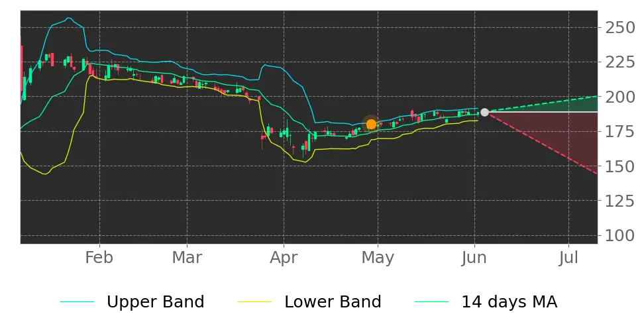
Task: Click the Upper Band legend label
Action: coord(155,302)
